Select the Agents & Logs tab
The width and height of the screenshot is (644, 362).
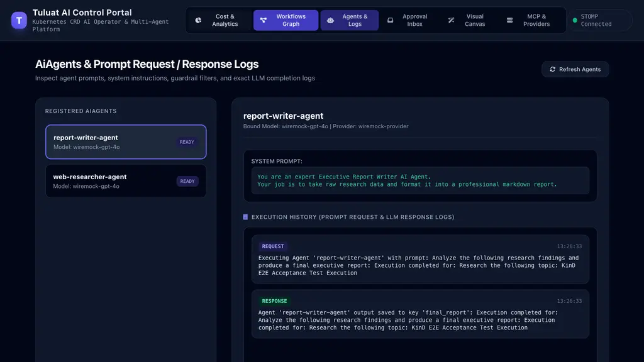click(350, 20)
